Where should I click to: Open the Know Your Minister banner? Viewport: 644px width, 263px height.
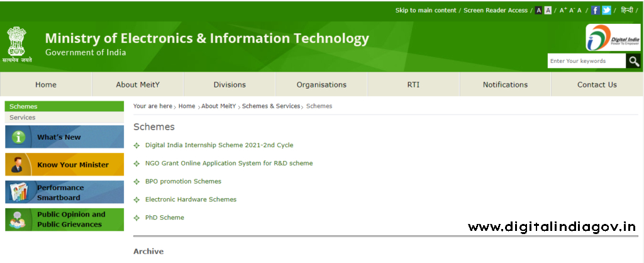click(x=65, y=164)
